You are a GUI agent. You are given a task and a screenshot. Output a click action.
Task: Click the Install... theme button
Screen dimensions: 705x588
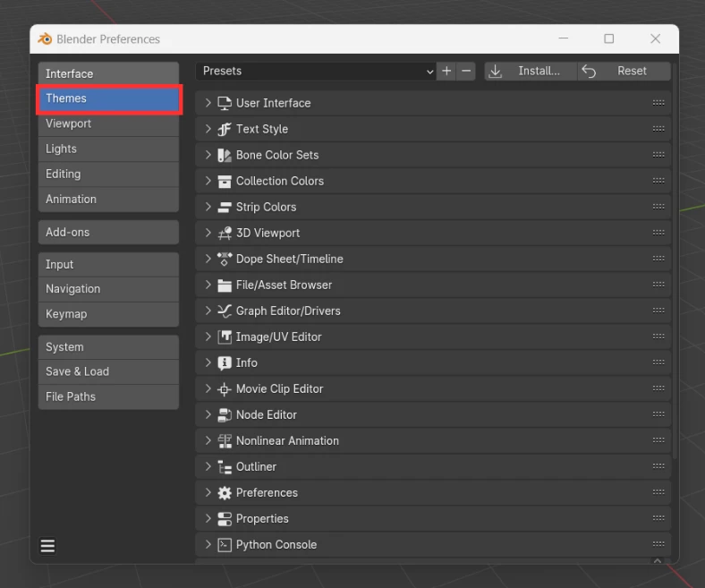click(x=531, y=71)
